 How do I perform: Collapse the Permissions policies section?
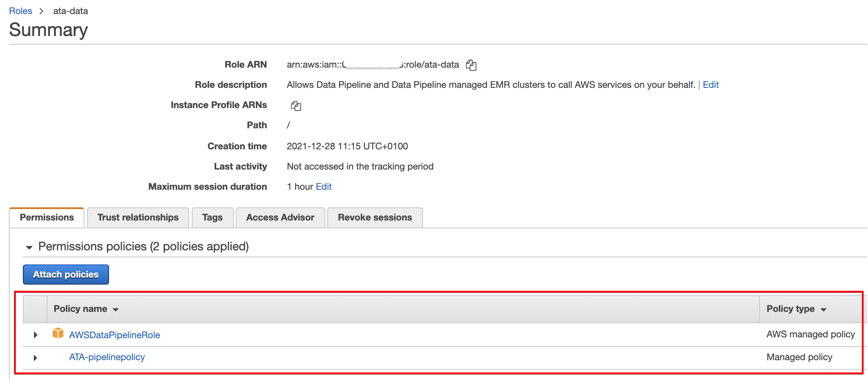29,247
